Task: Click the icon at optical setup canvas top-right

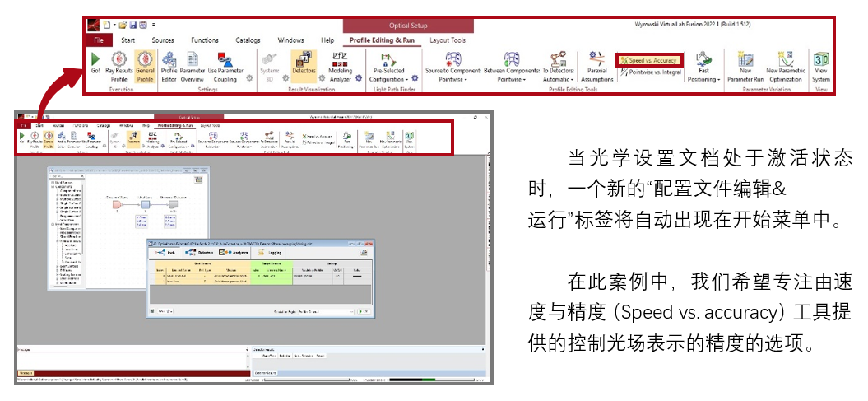Action: [x=199, y=180]
